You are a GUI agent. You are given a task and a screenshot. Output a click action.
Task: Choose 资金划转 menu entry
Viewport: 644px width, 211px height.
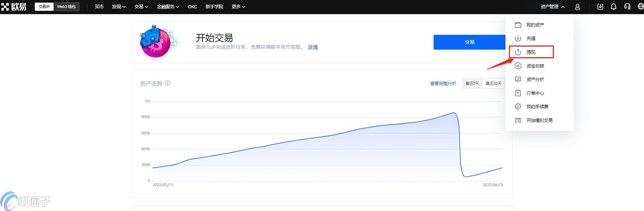click(535, 66)
